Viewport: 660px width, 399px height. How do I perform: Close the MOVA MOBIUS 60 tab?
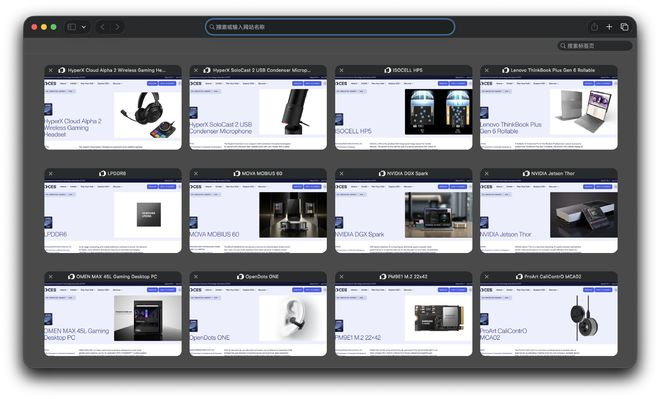[196, 173]
